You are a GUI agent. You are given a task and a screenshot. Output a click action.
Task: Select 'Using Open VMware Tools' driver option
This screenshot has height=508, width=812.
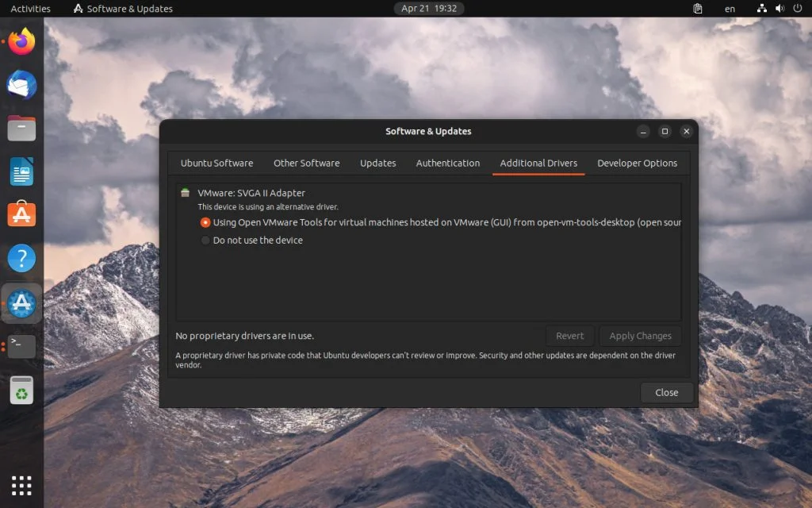coord(205,222)
